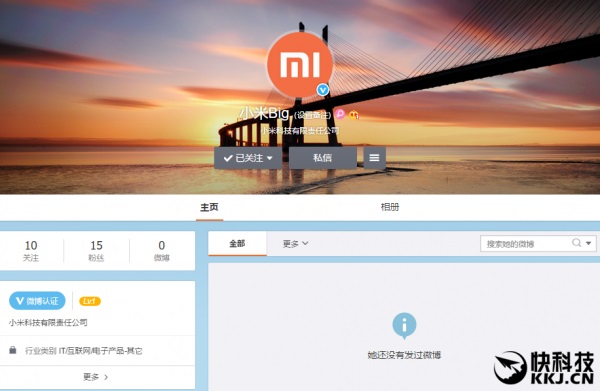Click the Lv.1 level badge
Image resolution: width=600 pixels, height=391 pixels.
click(x=90, y=301)
